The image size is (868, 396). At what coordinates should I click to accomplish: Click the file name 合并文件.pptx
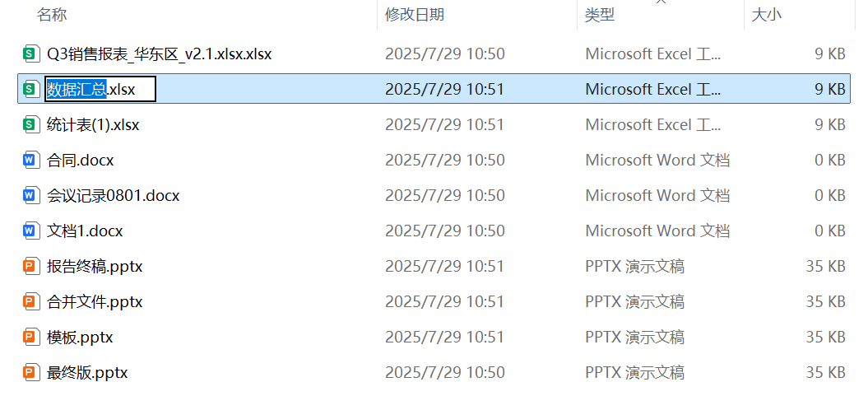[x=95, y=302]
